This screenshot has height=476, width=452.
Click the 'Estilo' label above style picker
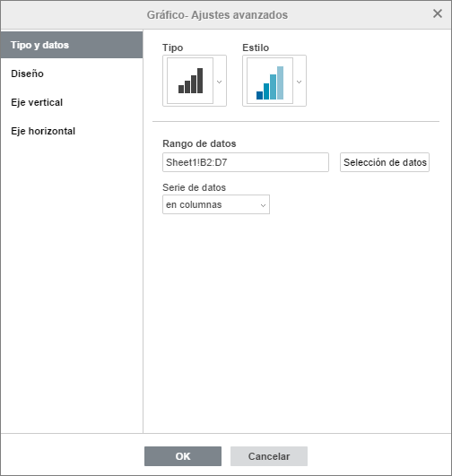click(256, 48)
